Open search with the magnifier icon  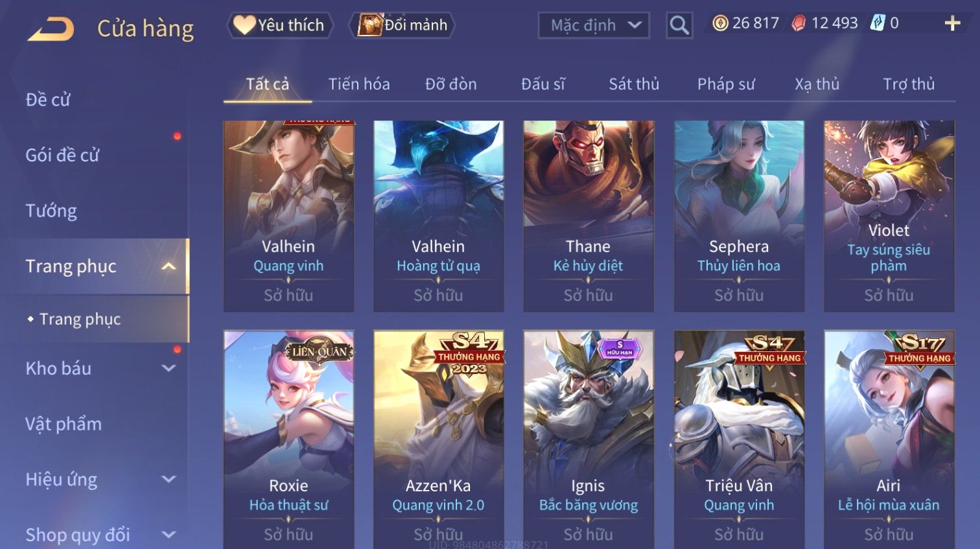(x=679, y=25)
